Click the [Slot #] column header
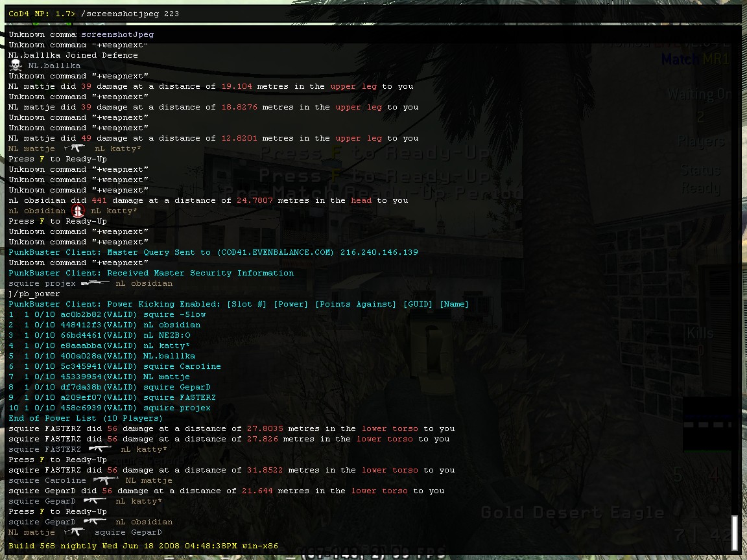The width and height of the screenshot is (747, 560). pyautogui.click(x=246, y=304)
